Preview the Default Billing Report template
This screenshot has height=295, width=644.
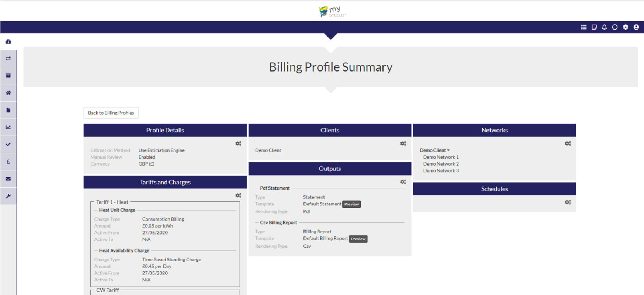(x=358, y=239)
